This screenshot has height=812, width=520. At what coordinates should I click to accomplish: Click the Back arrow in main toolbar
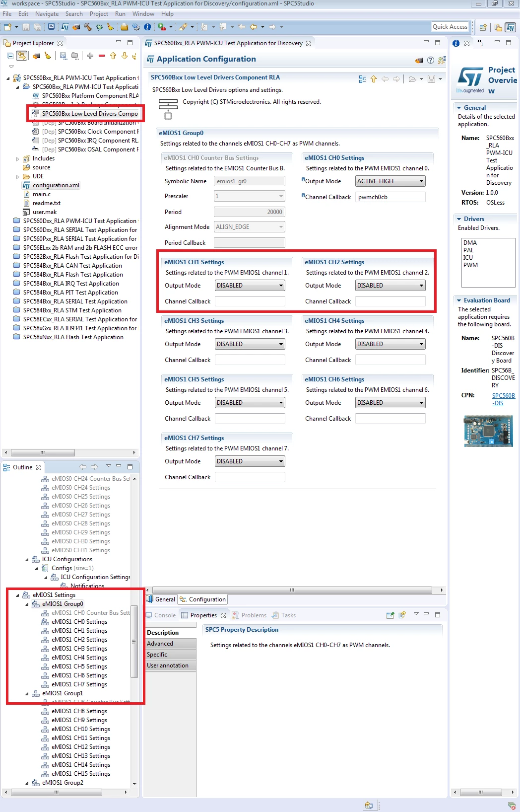254,27
